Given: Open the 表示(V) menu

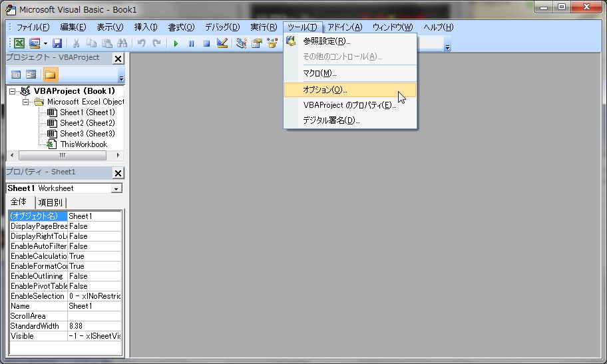Looking at the screenshot, I should click(110, 27).
